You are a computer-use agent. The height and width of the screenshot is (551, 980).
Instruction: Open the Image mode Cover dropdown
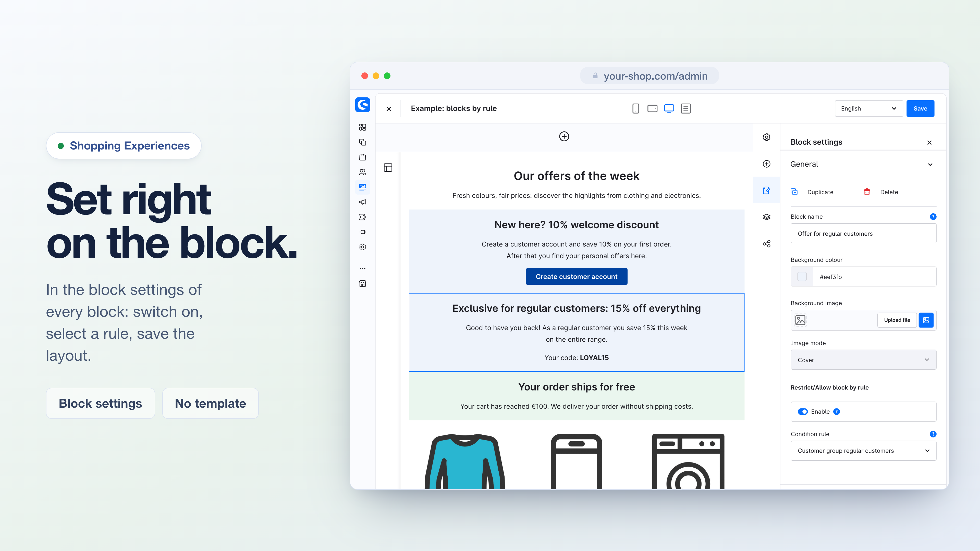click(x=863, y=360)
